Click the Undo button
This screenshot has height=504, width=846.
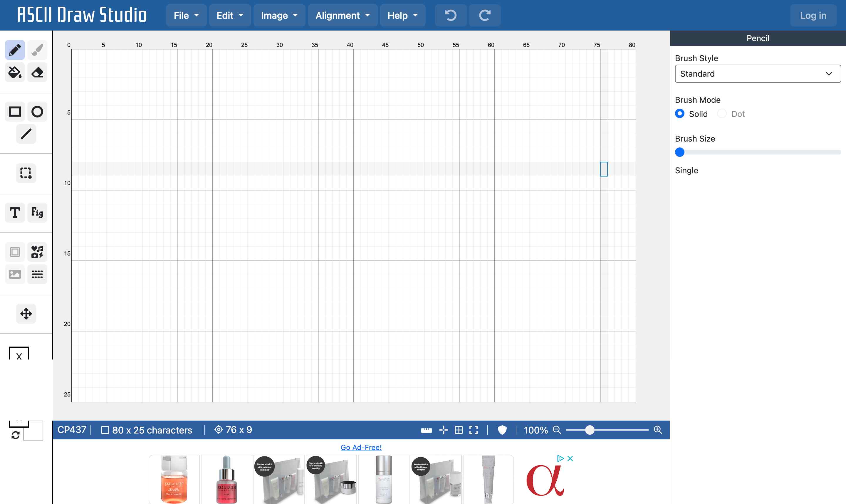coord(451,15)
